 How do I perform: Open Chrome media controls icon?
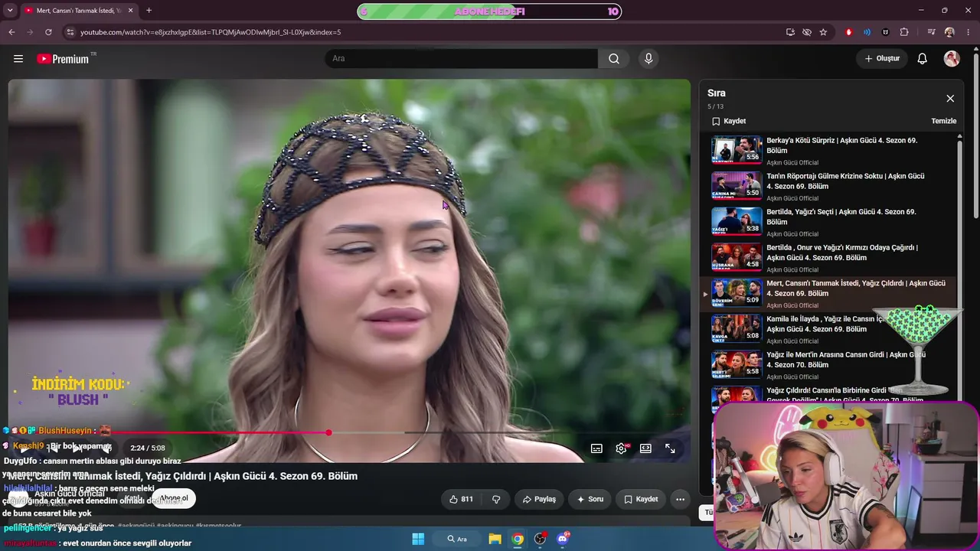click(x=931, y=32)
